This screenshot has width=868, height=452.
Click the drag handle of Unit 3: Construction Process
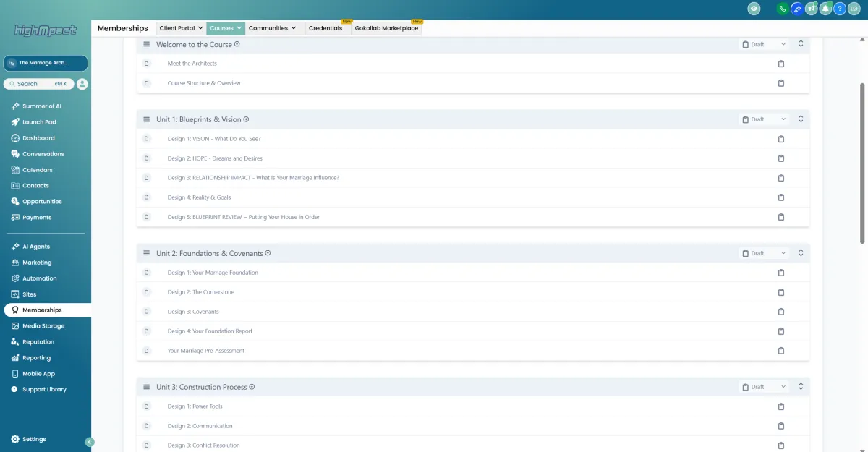[146, 387]
